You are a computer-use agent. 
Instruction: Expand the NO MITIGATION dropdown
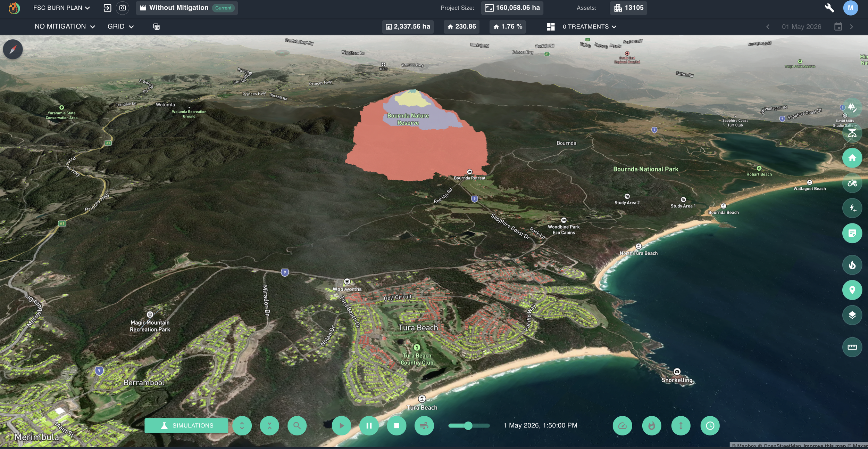coord(65,26)
